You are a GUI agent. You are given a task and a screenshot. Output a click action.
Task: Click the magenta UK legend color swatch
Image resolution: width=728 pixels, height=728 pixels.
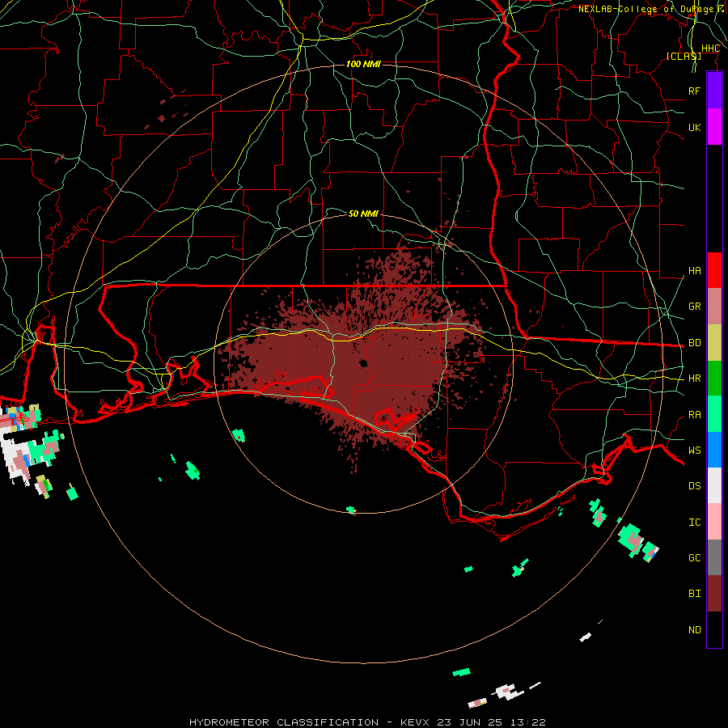[x=714, y=127]
